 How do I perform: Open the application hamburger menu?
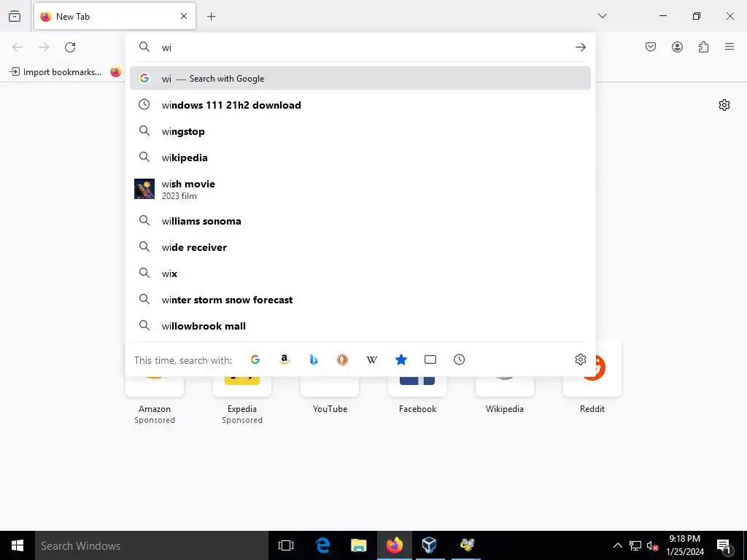click(x=729, y=47)
